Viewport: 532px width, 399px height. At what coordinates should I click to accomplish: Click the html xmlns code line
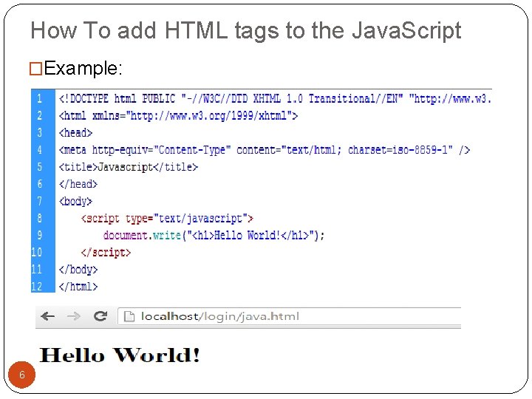click(178, 116)
